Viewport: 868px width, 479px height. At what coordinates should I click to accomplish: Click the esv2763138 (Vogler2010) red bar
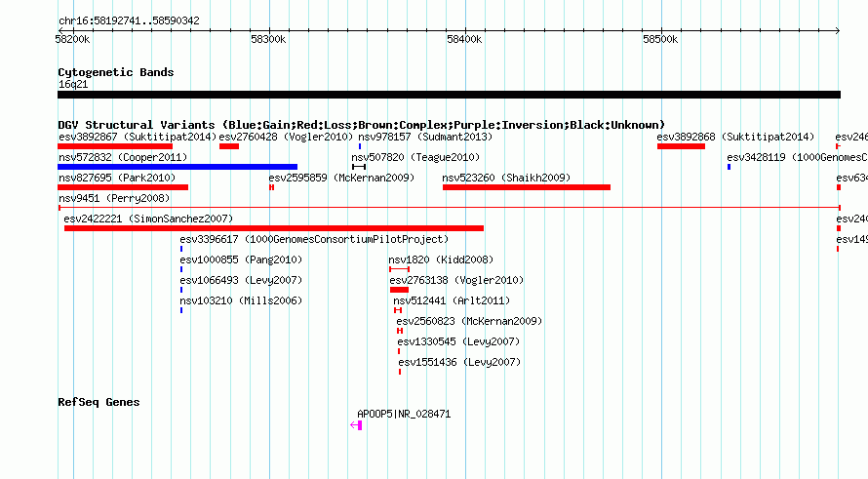tap(399, 290)
